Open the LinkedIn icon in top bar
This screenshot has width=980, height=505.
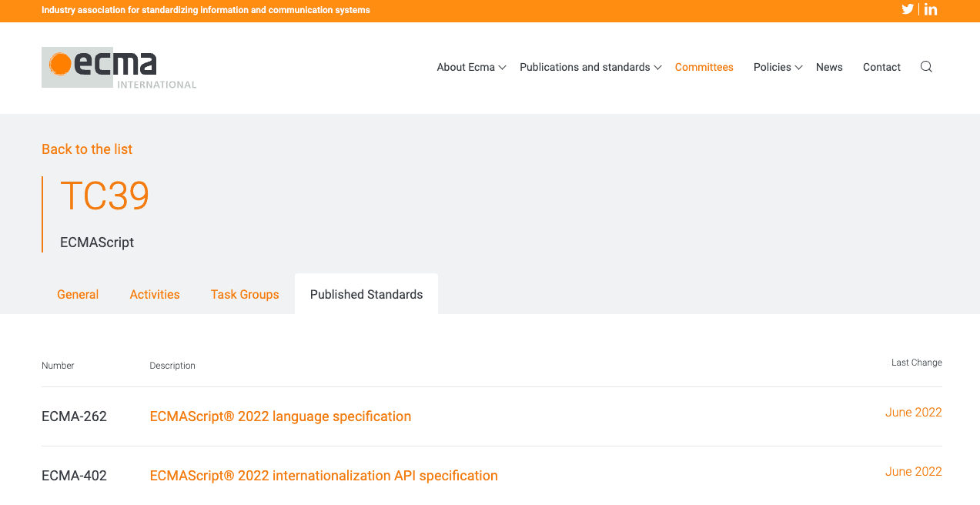(x=931, y=9)
